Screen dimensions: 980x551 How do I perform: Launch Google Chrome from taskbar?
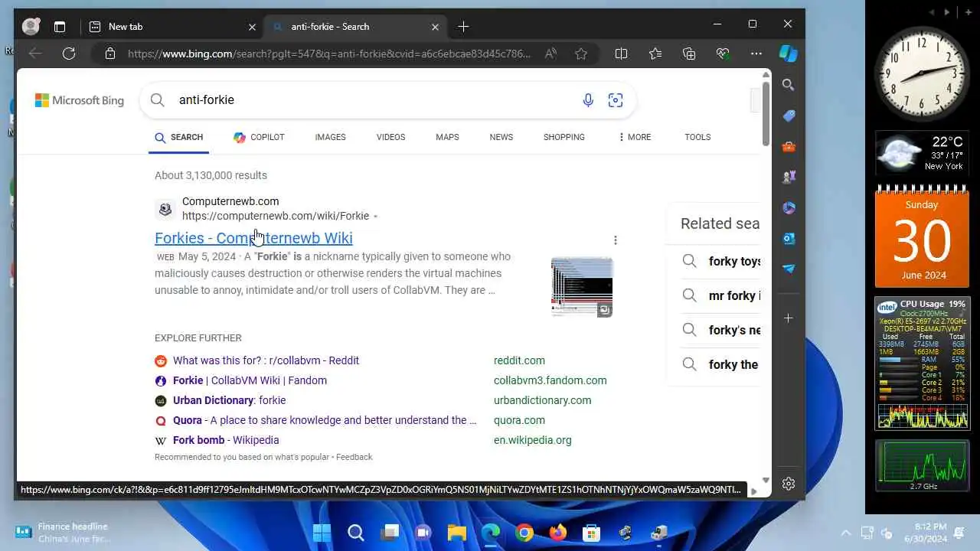click(x=524, y=533)
